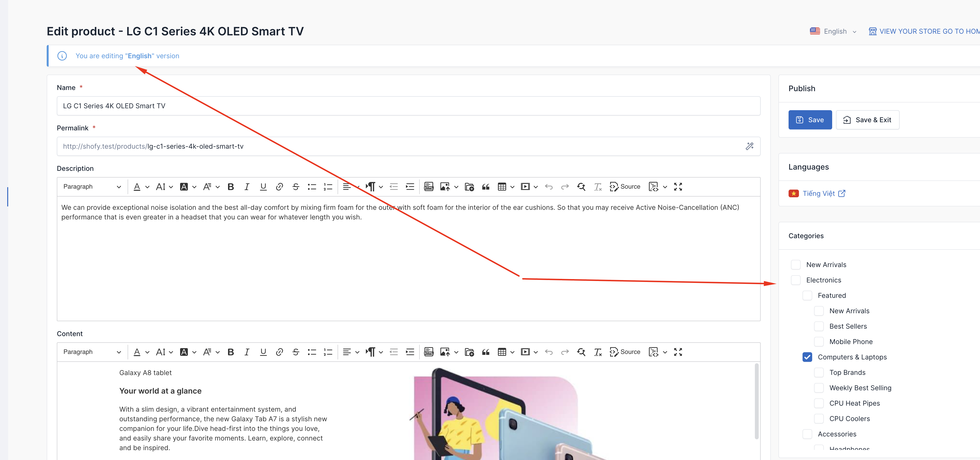Switch Description editor to Source mode
Image resolution: width=980 pixels, height=460 pixels.
click(625, 187)
